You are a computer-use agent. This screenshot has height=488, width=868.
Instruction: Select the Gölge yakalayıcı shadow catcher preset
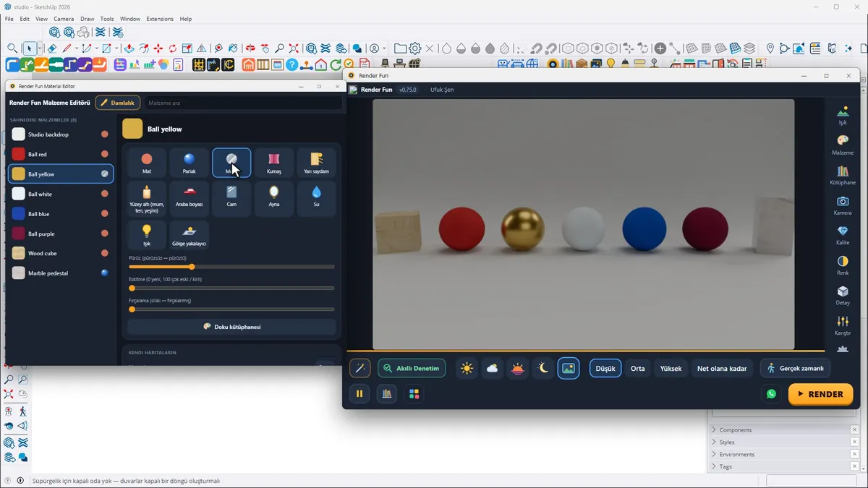189,235
